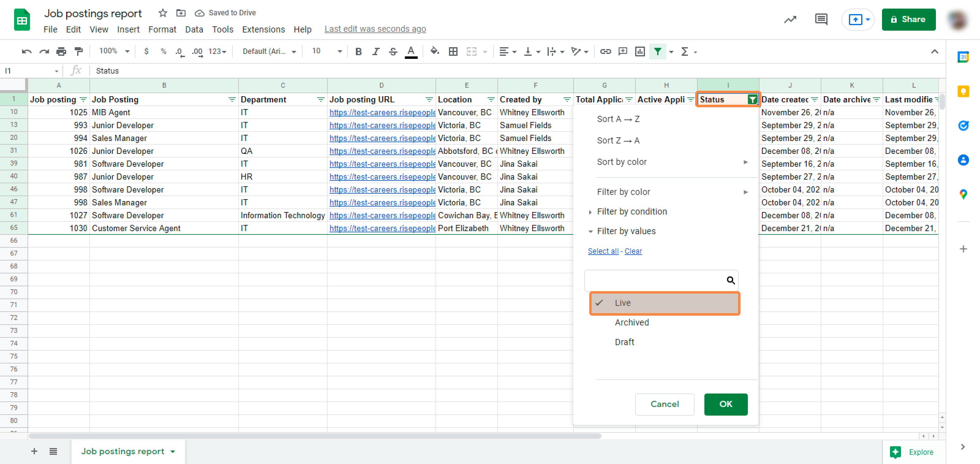The height and width of the screenshot is (464, 980).
Task: Open the text color picker
Action: coord(411,51)
